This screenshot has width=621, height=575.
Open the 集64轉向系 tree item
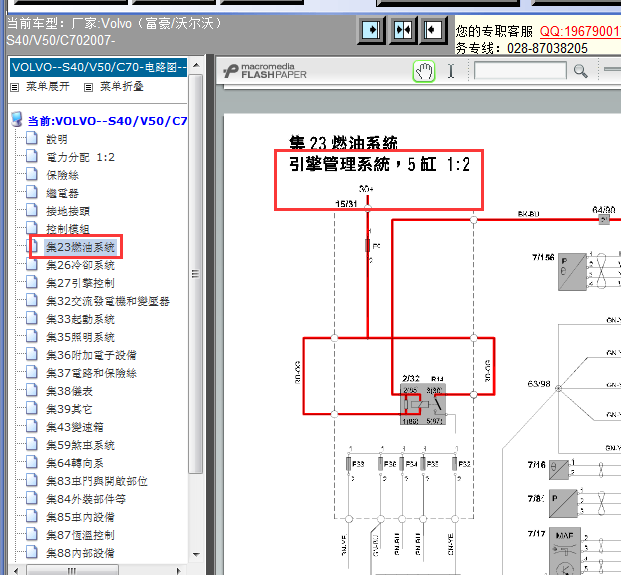point(75,463)
